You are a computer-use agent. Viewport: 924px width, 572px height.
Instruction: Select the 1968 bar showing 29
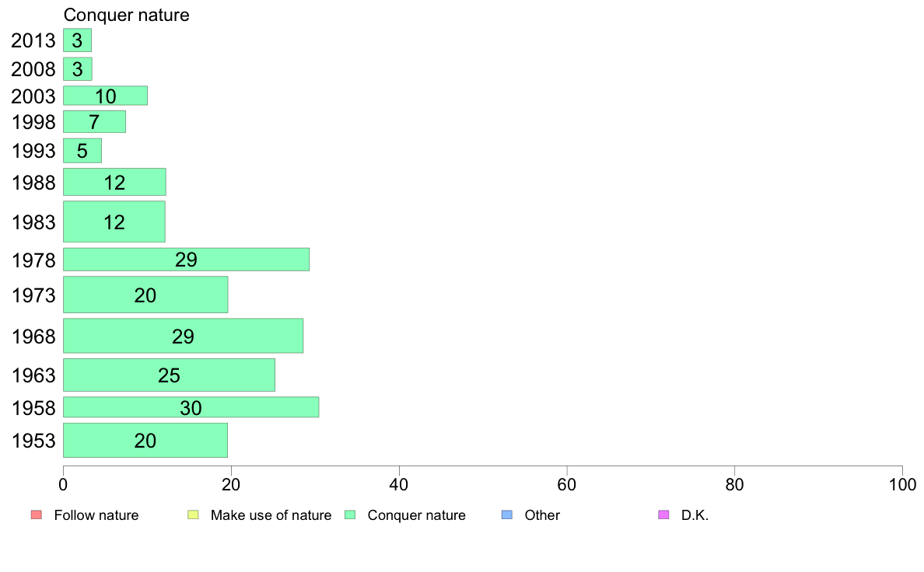pyautogui.click(x=184, y=336)
